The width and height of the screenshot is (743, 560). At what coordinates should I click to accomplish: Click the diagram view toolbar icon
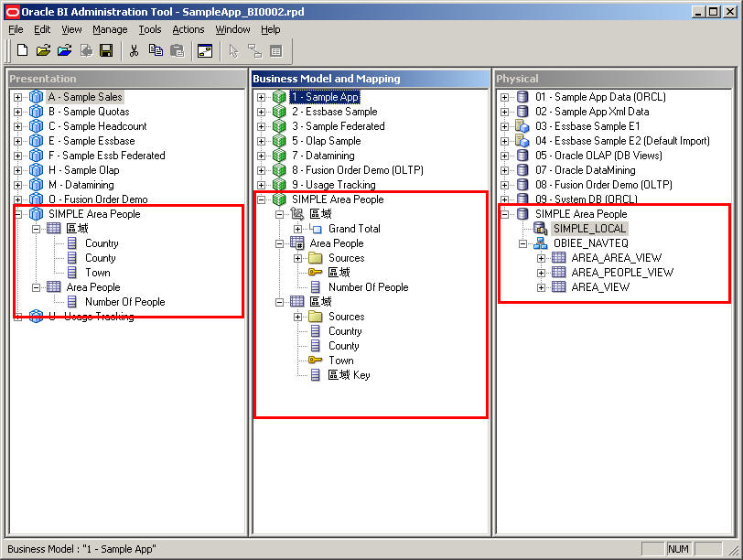[205, 50]
